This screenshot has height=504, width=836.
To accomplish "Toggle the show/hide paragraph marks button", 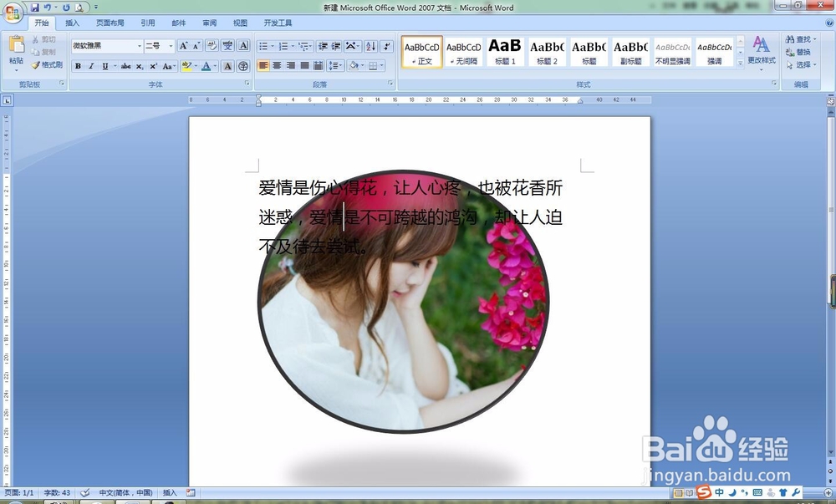I will click(x=386, y=47).
